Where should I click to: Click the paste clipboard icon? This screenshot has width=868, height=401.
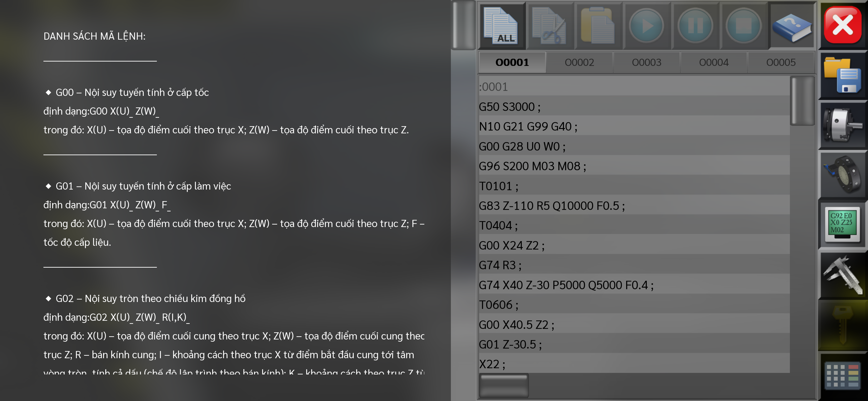[x=598, y=26]
